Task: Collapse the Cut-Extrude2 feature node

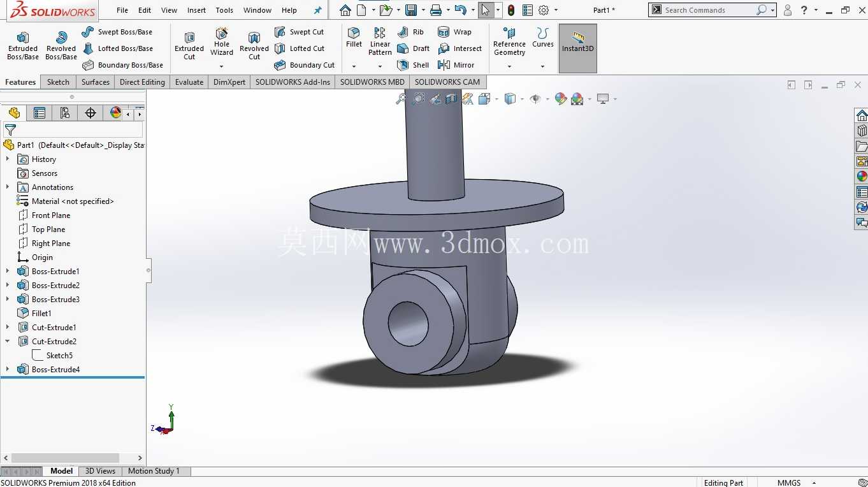Action: (x=8, y=342)
